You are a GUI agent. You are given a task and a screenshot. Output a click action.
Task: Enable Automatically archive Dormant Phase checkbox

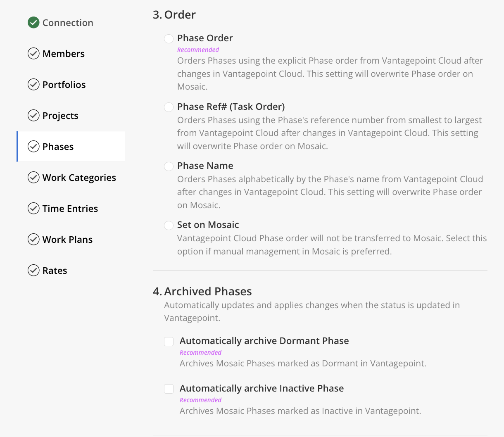pos(169,342)
